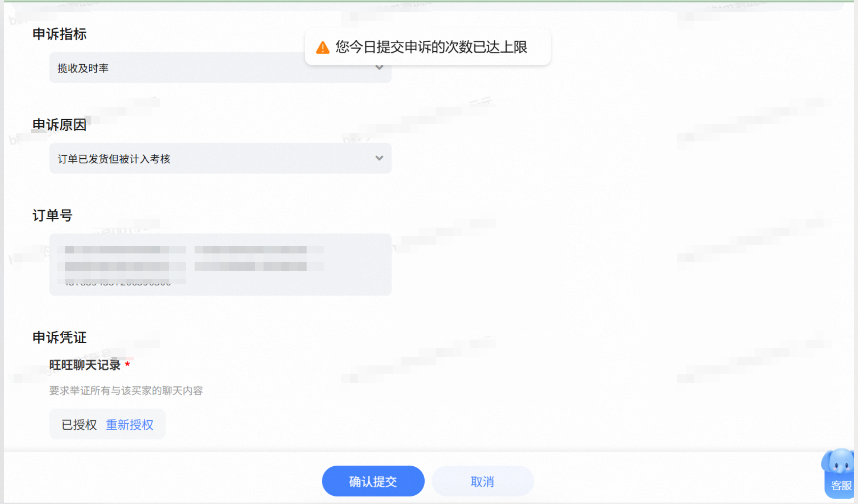Click the 申诉指标 section heading
858x504 pixels.
pyautogui.click(x=60, y=34)
